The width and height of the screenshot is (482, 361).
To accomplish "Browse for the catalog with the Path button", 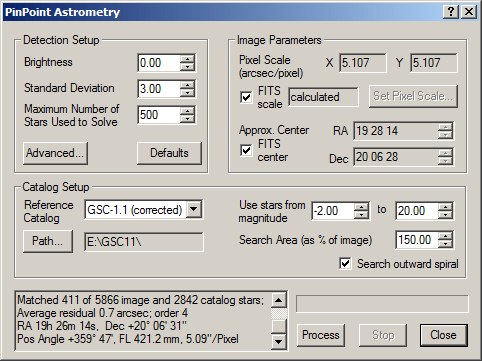I will 48,241.
